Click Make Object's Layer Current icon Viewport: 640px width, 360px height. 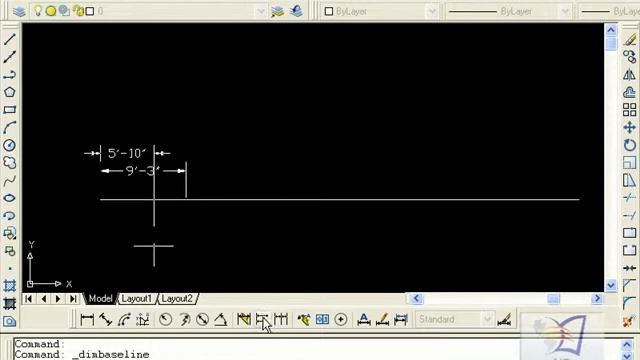coord(278,11)
